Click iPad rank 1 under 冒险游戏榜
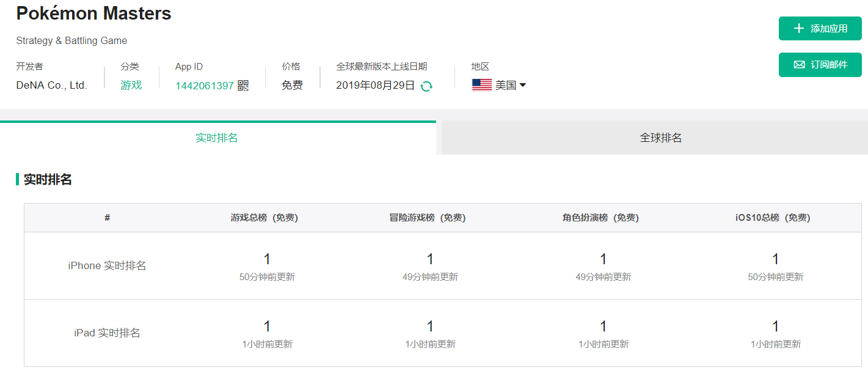The height and width of the screenshot is (370, 868). pos(430,327)
